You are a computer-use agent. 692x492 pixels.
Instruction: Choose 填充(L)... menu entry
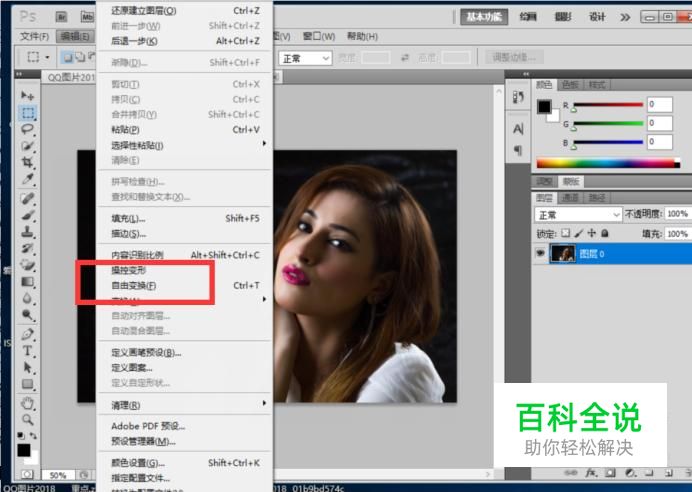pos(185,218)
